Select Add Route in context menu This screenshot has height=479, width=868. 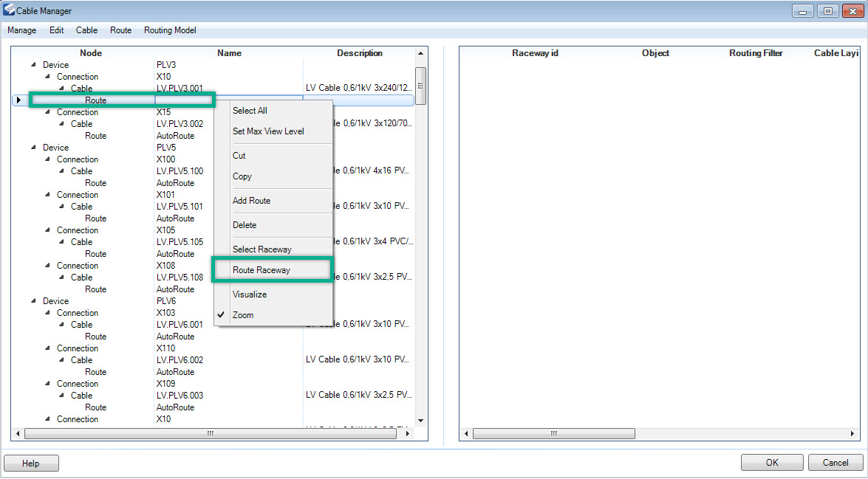(x=251, y=201)
